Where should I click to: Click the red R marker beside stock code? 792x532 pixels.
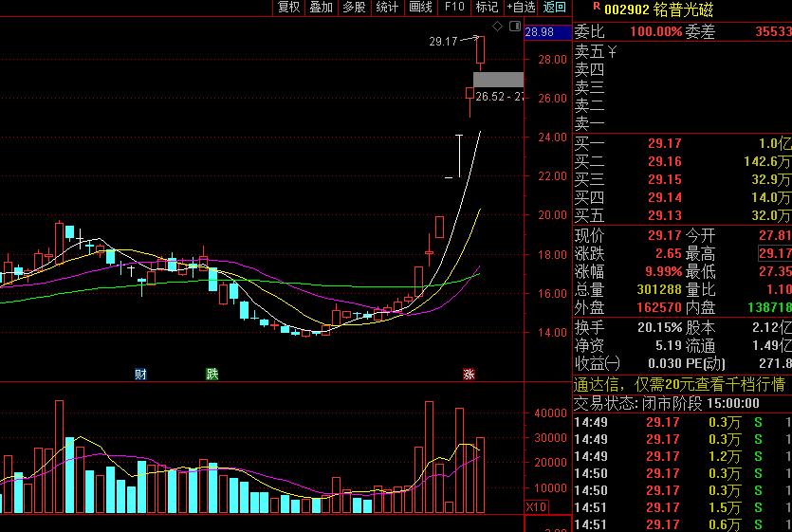[x=597, y=6]
